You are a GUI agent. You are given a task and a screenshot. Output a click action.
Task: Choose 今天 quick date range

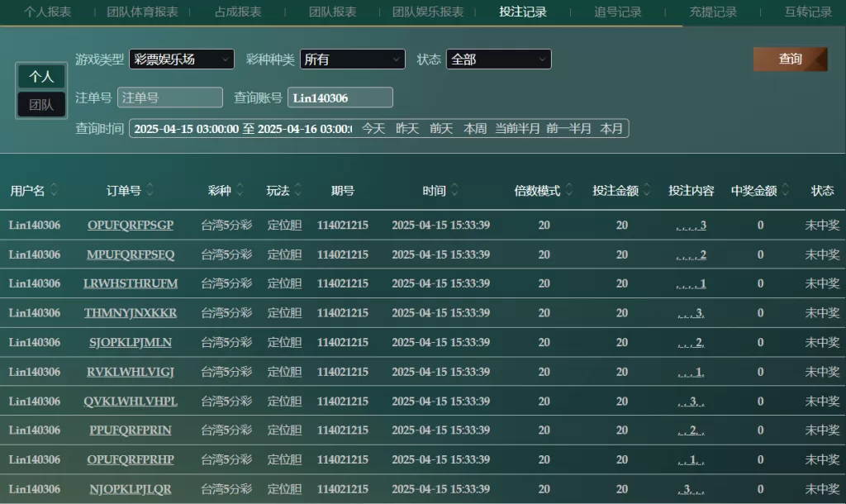tap(373, 129)
